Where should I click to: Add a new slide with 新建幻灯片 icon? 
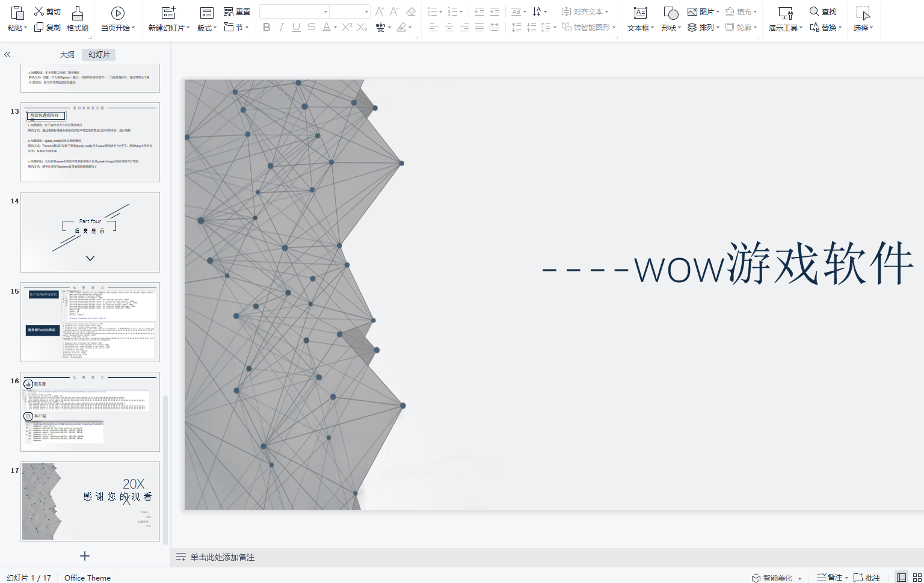169,13
